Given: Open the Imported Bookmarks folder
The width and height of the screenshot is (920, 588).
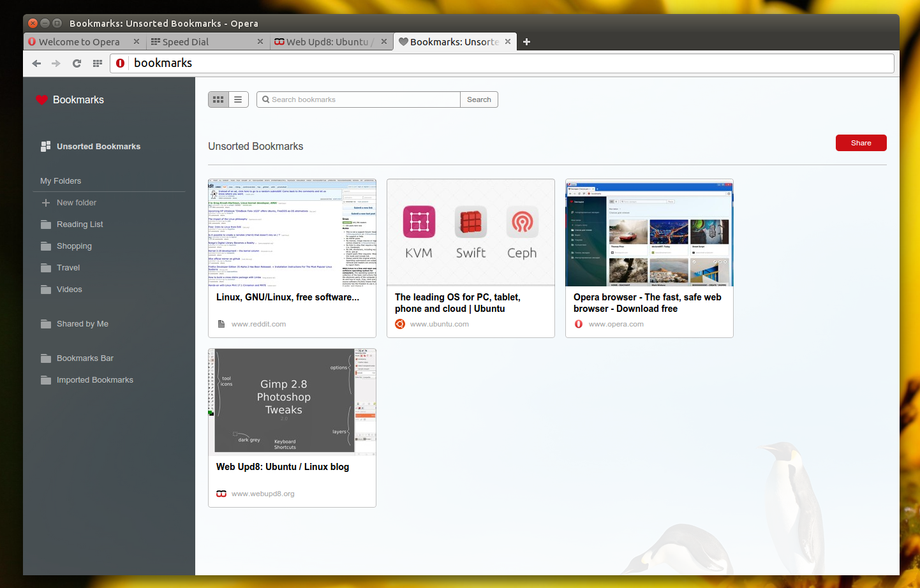Looking at the screenshot, I should pos(95,380).
